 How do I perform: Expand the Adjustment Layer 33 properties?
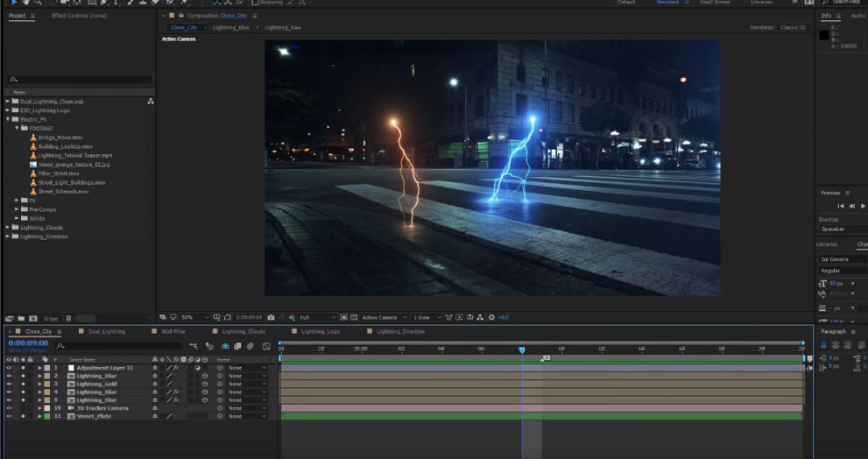[39, 368]
